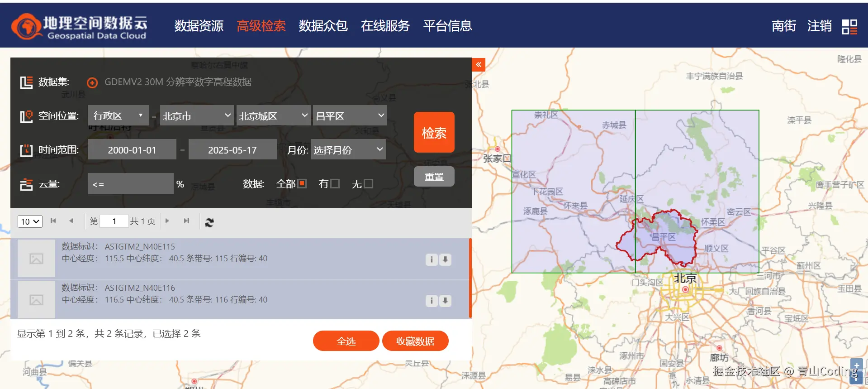This screenshot has height=389, width=868.
Task: Show info for ASTGTM2_N40E115
Action: click(x=432, y=259)
